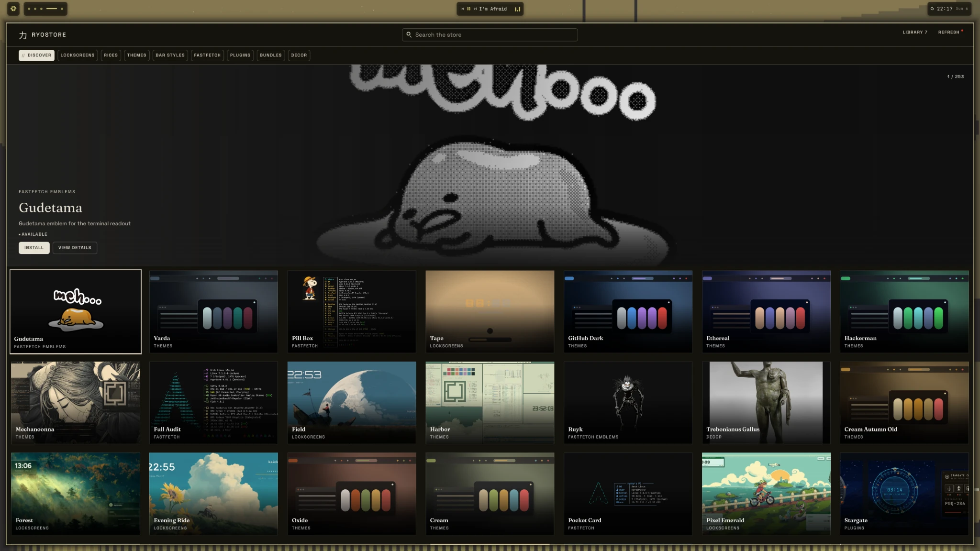This screenshot has height=551, width=980.
Task: Open the GitHub Dark theme card
Action: tap(628, 312)
